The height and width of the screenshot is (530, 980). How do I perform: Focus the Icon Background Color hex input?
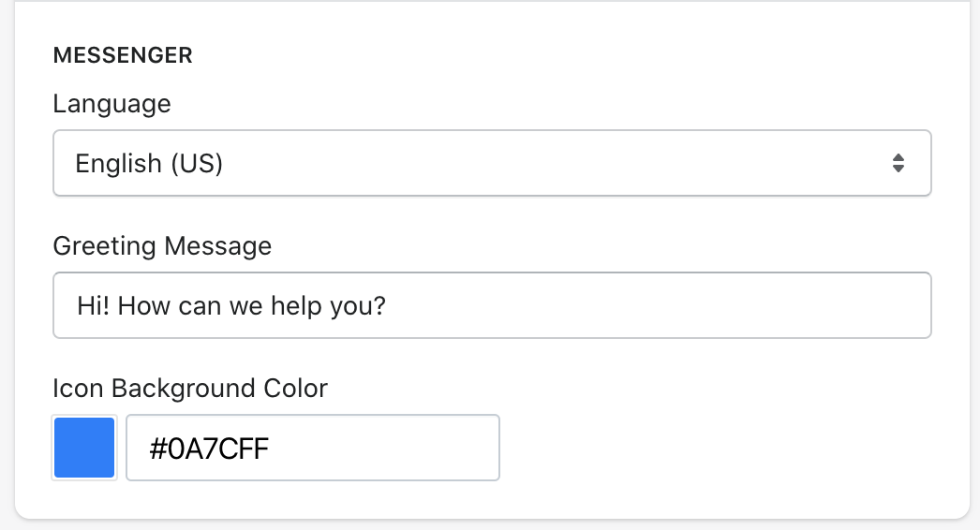pyautogui.click(x=313, y=448)
